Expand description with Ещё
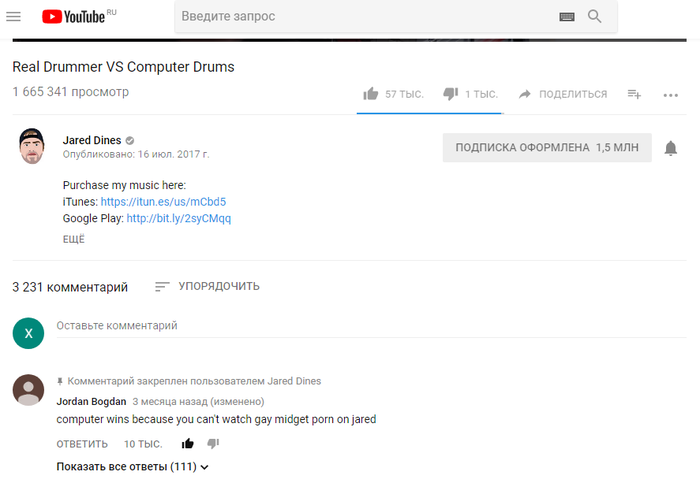The height and width of the screenshot is (494, 700). (x=74, y=240)
